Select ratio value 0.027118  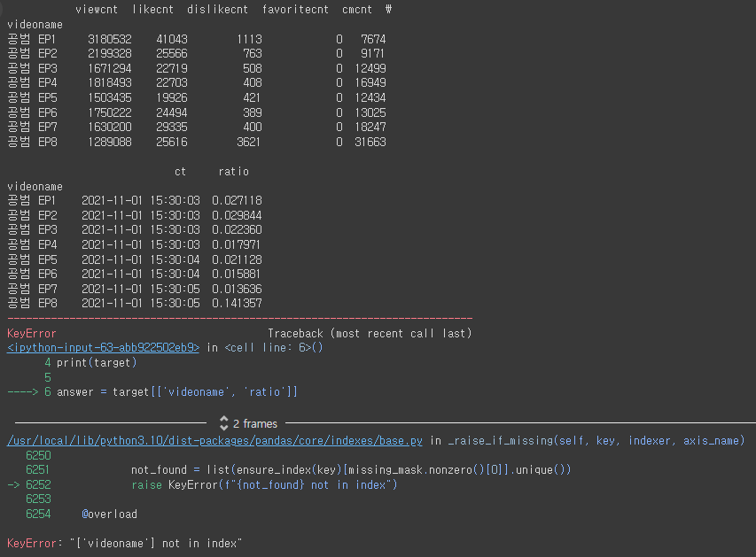[237, 200]
